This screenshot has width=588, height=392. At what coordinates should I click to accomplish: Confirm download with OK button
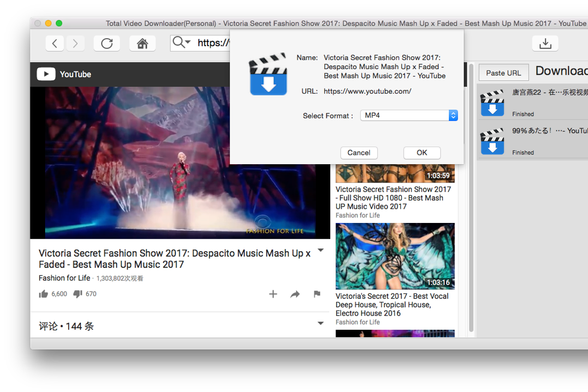(x=422, y=153)
